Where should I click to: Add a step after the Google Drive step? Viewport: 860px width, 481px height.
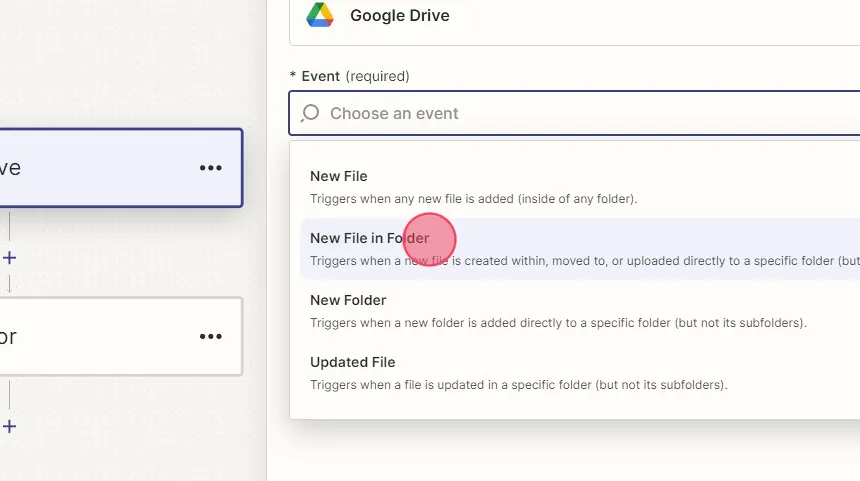(9, 258)
